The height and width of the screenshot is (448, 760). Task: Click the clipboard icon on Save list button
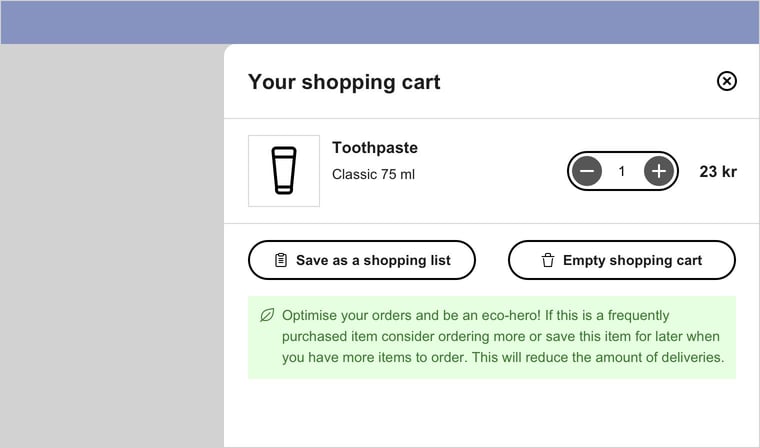281,260
